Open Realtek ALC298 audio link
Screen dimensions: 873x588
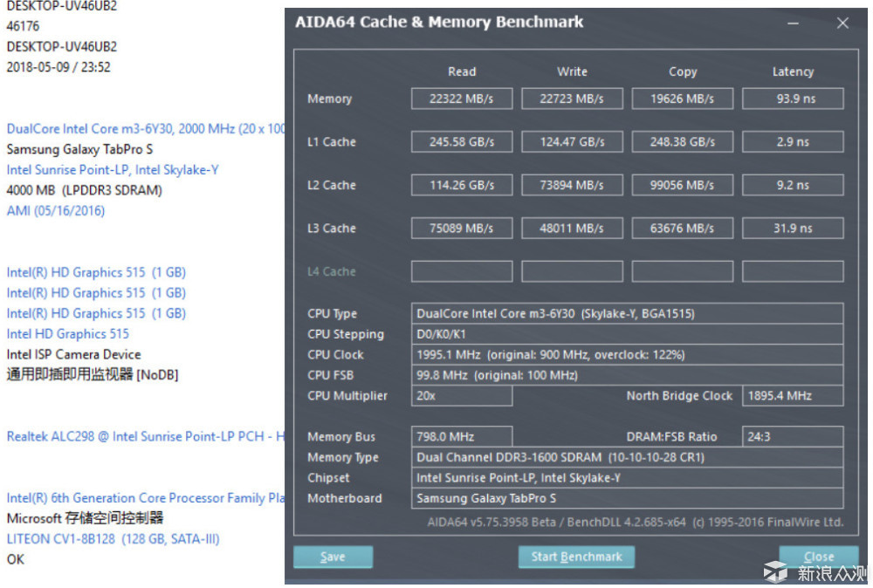coord(145,437)
